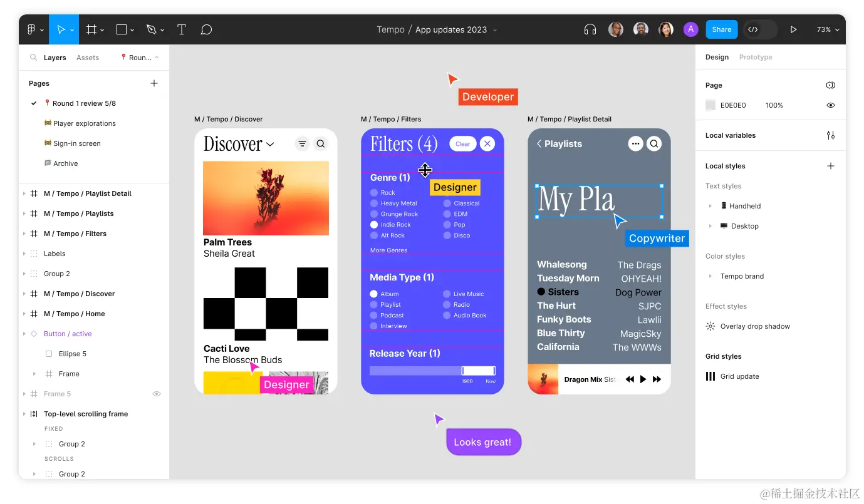Add a new page with plus icon
This screenshot has height=504, width=864.
click(154, 83)
